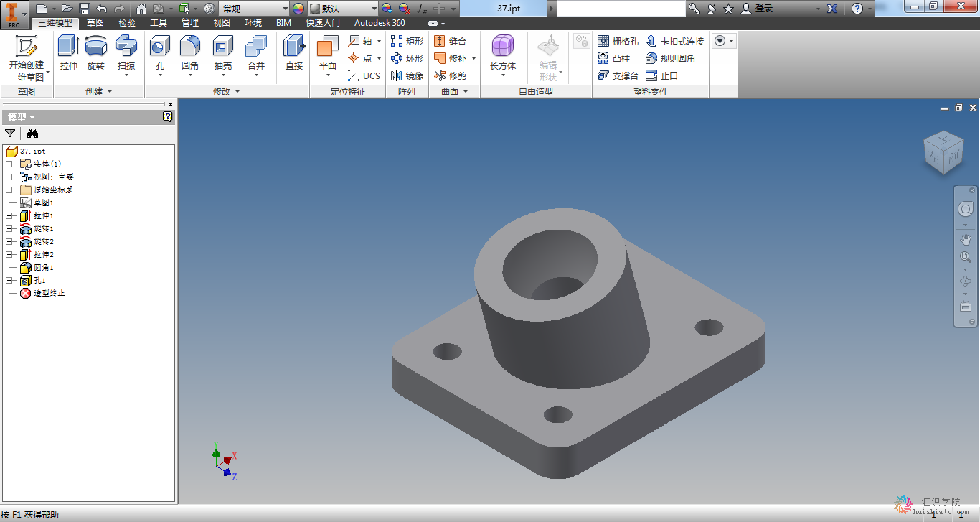Click the Home view icon in toolbar
This screenshot has width=980, height=522.
pyautogui.click(x=141, y=9)
